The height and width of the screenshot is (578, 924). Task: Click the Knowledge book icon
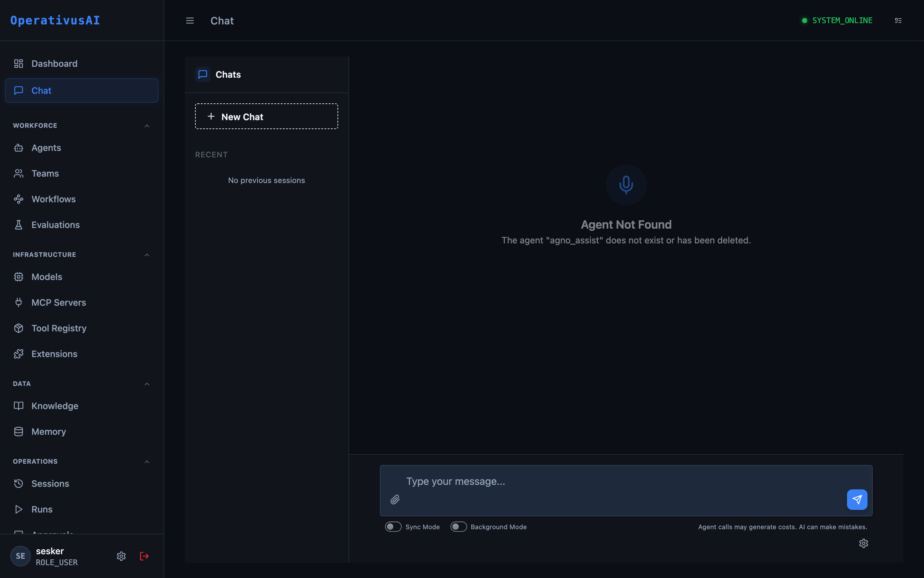click(18, 406)
